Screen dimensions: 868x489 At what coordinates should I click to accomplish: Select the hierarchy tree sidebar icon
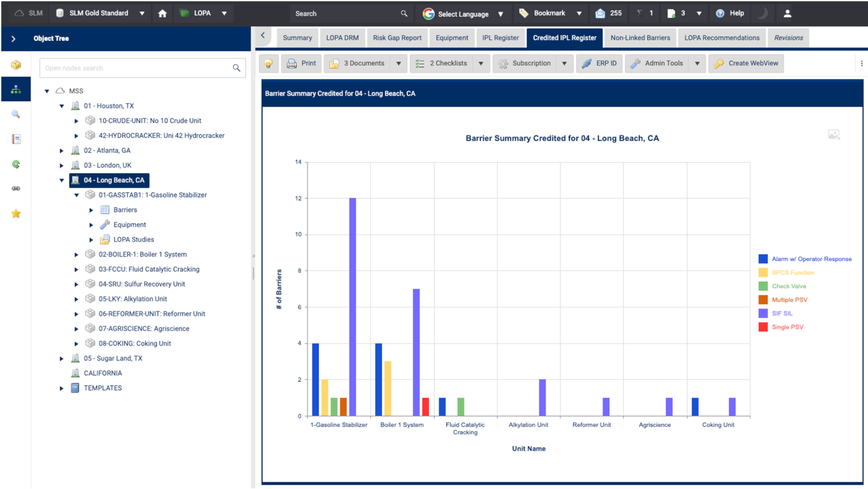[16, 89]
